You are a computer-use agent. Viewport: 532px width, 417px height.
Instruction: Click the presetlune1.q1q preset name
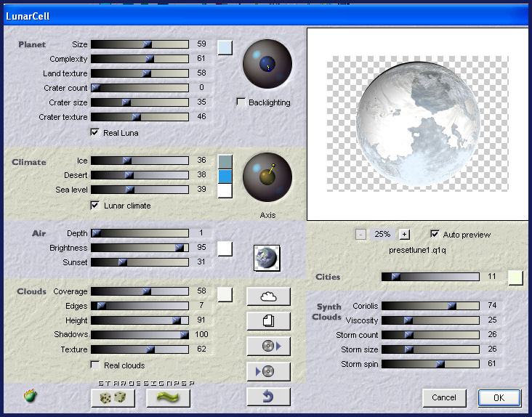[417, 250]
